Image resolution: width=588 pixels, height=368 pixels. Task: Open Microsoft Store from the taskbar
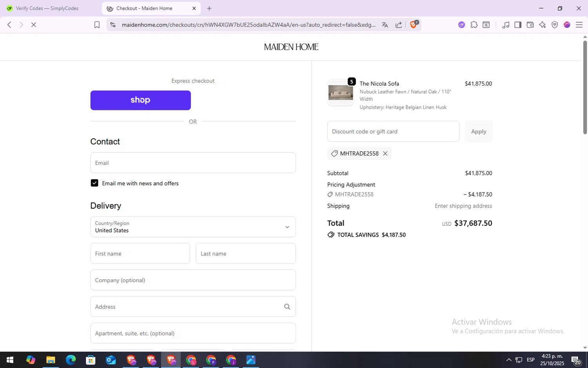pyautogui.click(x=91, y=360)
